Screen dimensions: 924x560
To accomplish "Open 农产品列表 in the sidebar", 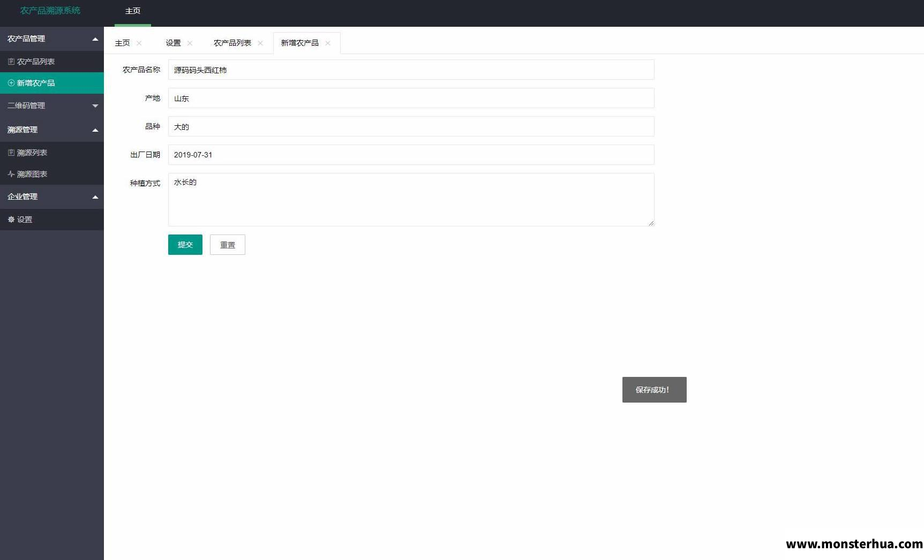I will pos(52,62).
